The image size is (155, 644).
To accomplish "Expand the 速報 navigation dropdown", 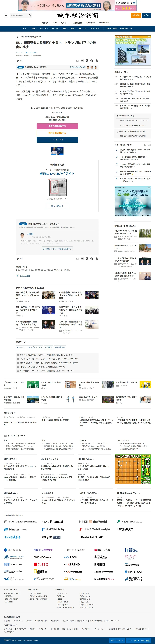I will (34, 29).
